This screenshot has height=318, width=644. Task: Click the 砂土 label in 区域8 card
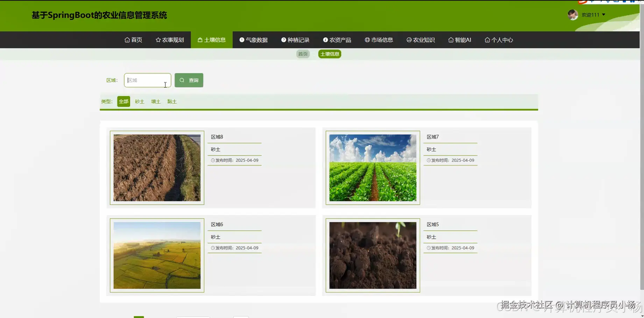point(215,149)
